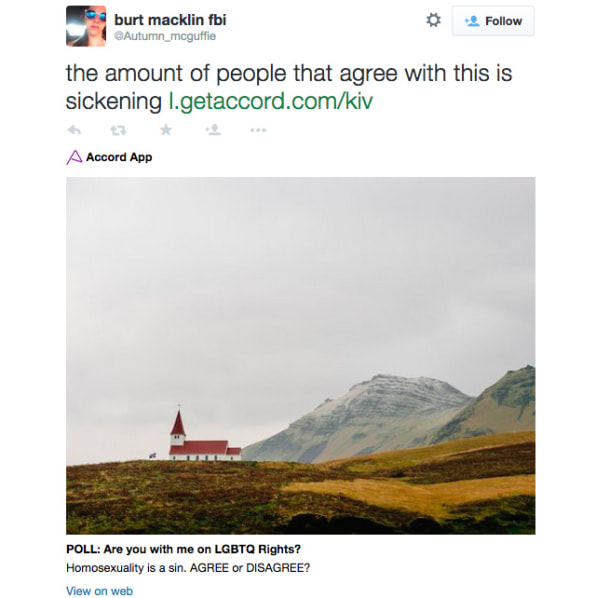The image size is (596, 598).
Task: Open the burt macklin fbi display name
Action: tap(170, 20)
